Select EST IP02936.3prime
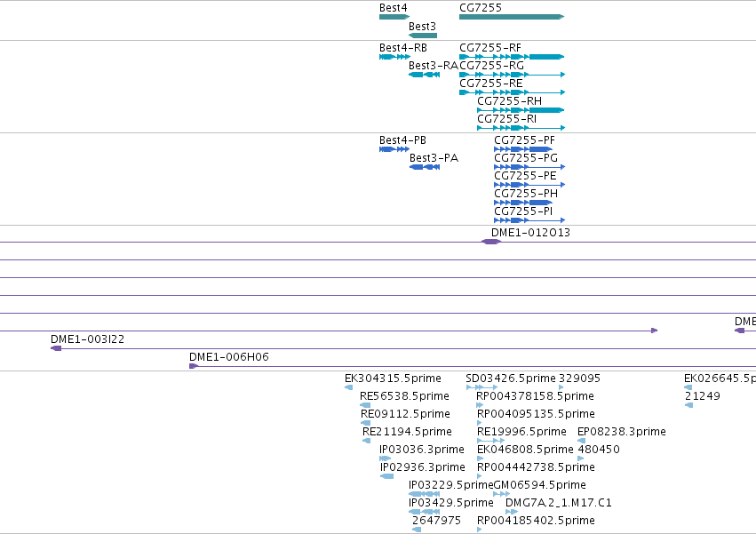This screenshot has height=534, width=756. [x=386, y=476]
